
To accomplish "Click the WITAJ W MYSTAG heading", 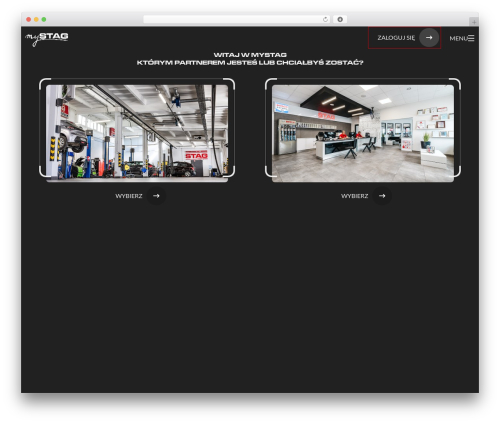I will [250, 55].
